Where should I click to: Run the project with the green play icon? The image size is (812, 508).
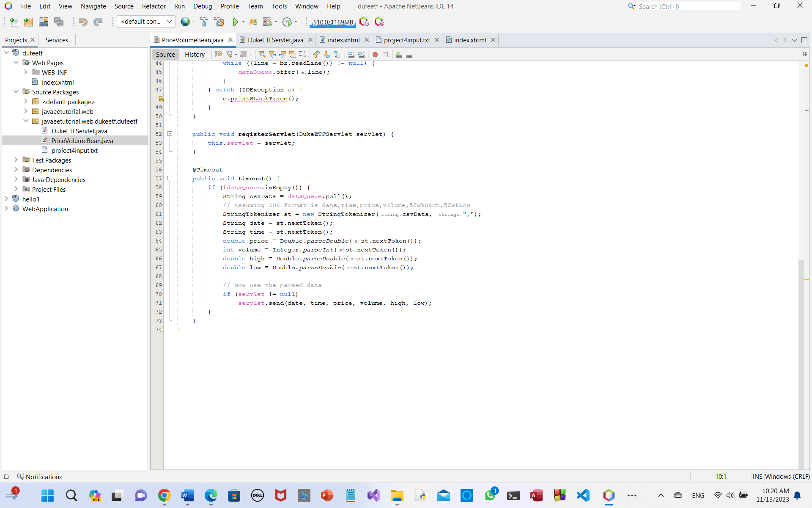236,22
